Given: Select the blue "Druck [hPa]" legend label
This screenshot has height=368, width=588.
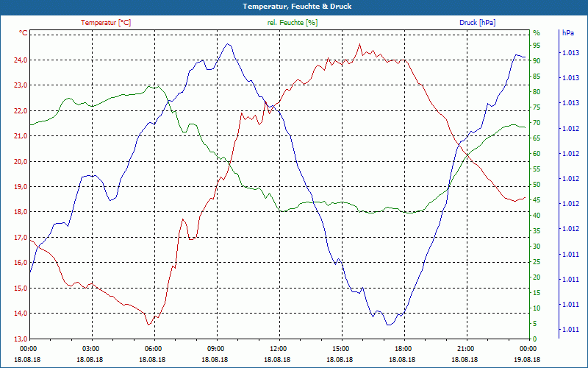Looking at the screenshot, I should 477,23.
